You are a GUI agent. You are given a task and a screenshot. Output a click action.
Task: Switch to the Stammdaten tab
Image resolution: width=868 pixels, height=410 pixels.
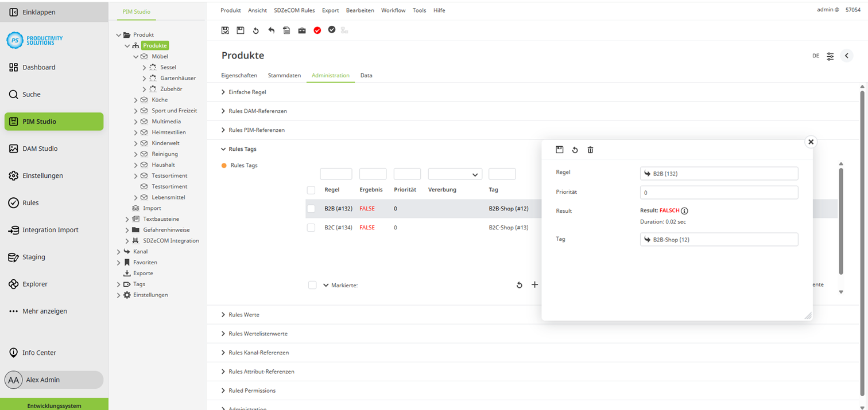tap(284, 75)
